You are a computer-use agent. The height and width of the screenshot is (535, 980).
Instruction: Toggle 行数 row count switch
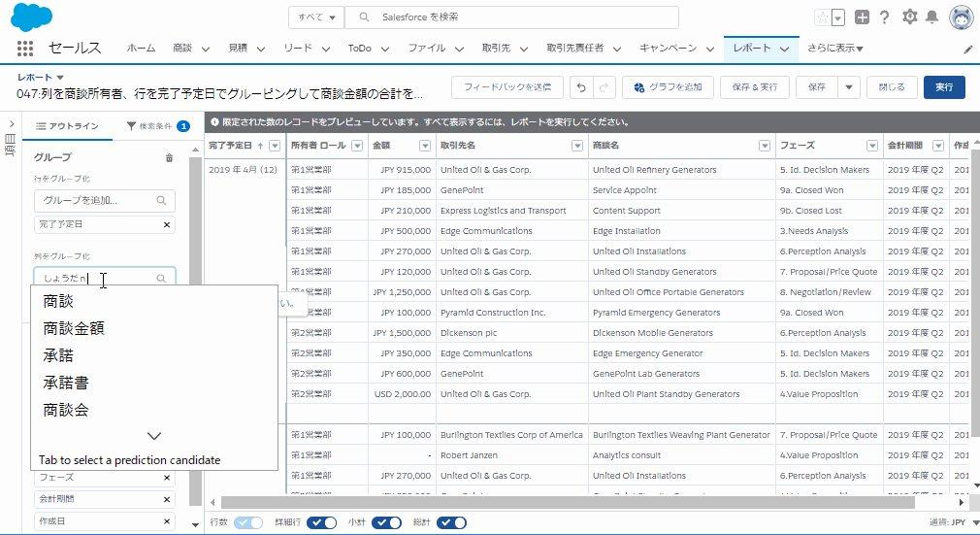click(248, 522)
